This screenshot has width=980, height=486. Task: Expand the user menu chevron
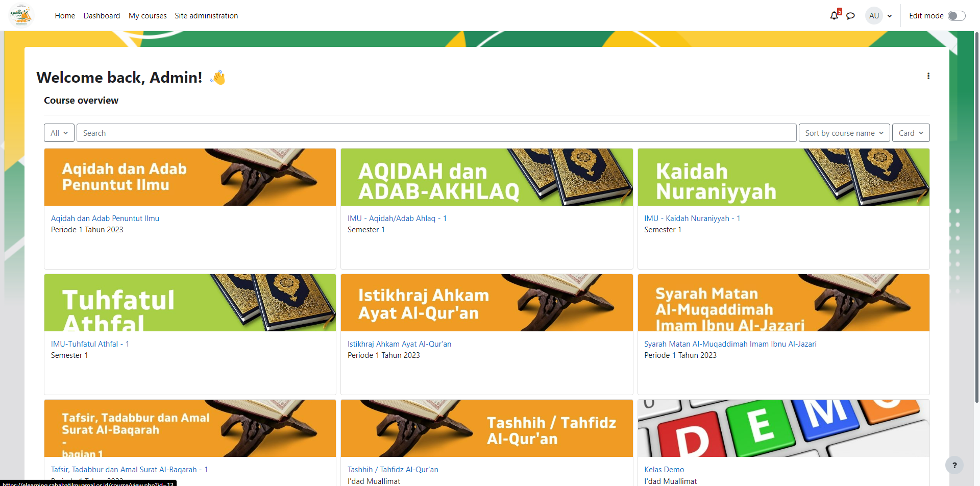890,16
